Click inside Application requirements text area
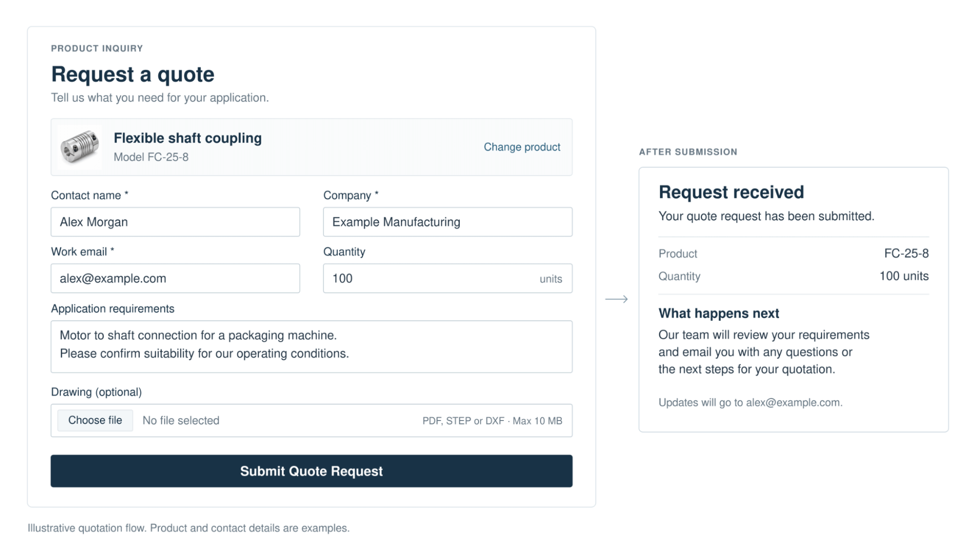This screenshot has width=980, height=552. (311, 346)
